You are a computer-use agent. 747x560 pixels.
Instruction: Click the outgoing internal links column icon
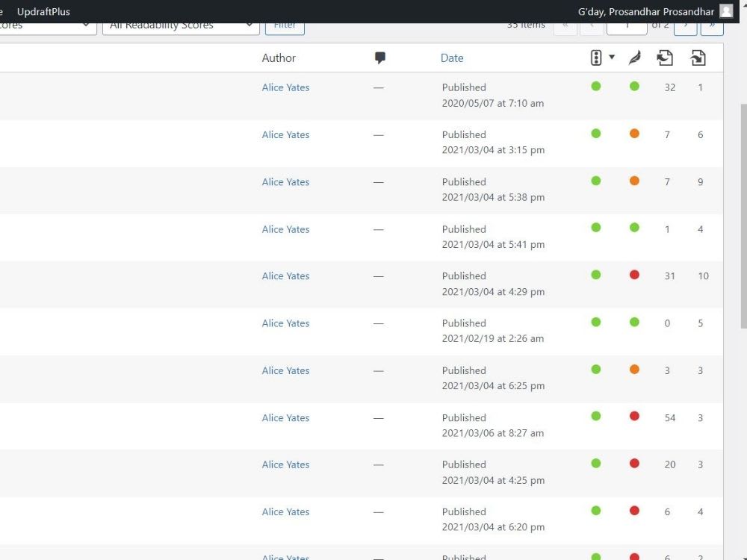[665, 57]
